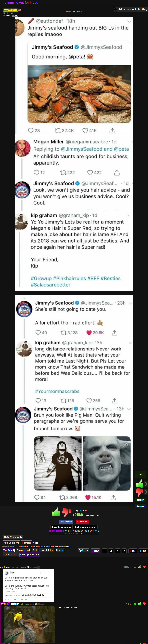148x644 pixels.
Task: Thumbs up the post near the uploader name
Action: pos(56,512)
